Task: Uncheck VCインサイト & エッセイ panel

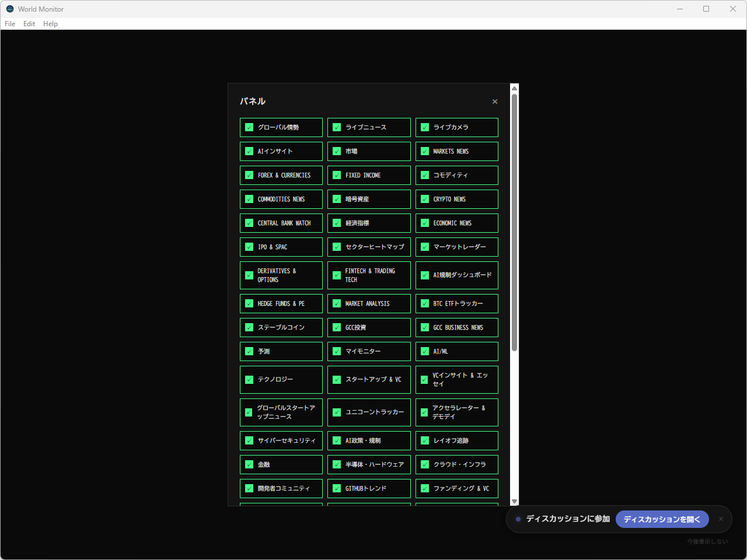Action: 425,380
